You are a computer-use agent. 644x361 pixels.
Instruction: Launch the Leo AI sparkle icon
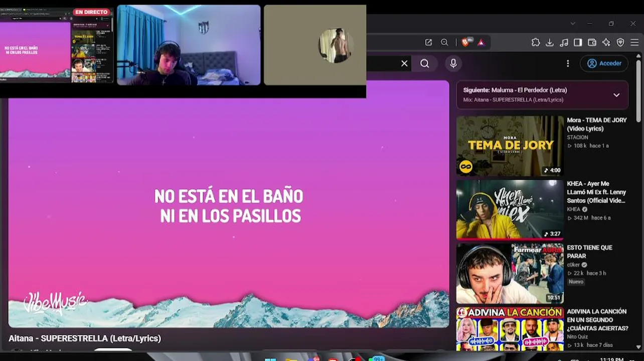point(606,43)
